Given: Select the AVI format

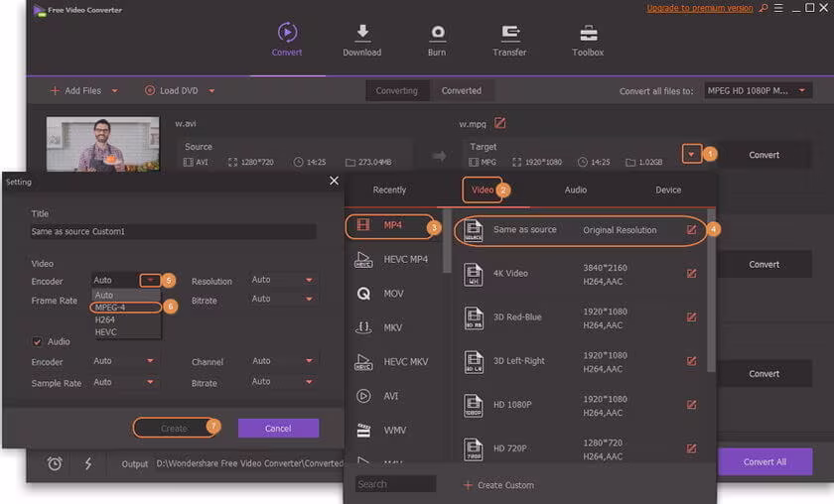Looking at the screenshot, I should point(393,396).
